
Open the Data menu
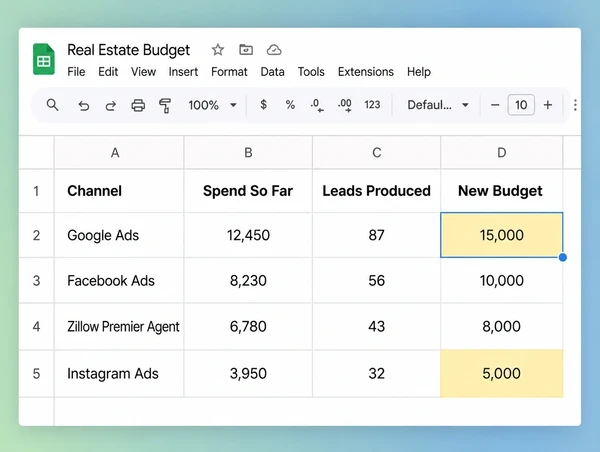(x=272, y=72)
